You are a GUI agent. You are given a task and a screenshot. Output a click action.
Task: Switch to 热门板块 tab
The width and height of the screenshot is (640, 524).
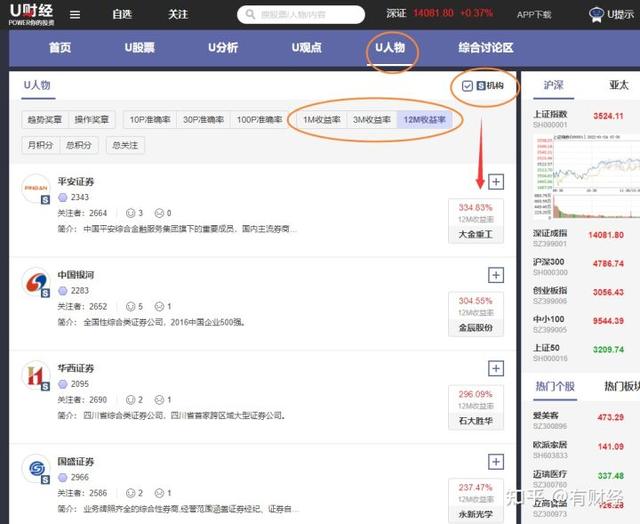[x=622, y=386]
